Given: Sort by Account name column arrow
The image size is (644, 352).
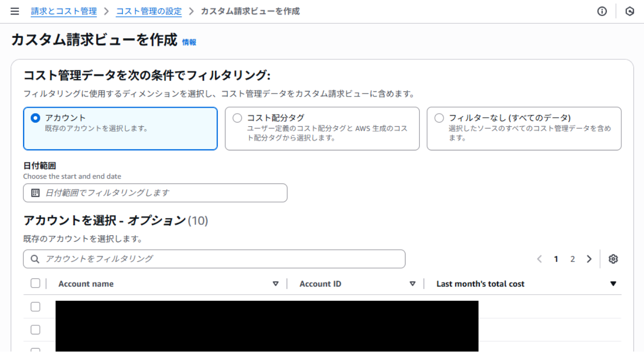Looking at the screenshot, I should 275,284.
